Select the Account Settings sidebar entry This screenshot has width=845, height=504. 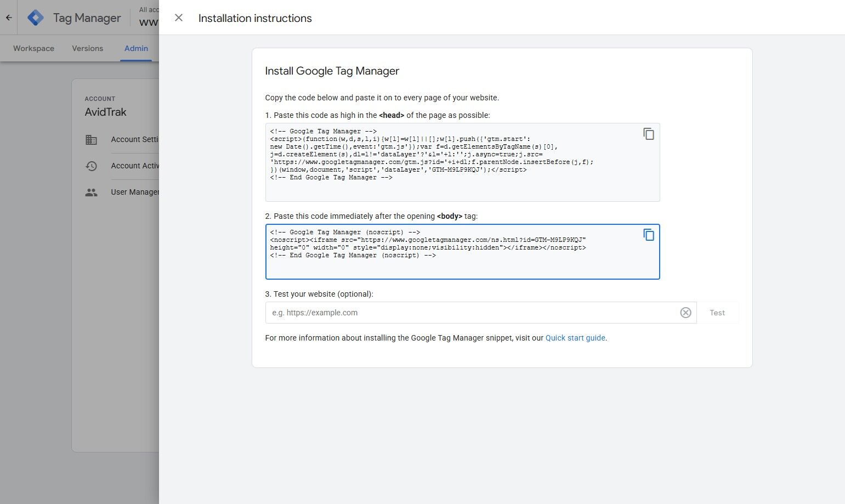pos(133,139)
